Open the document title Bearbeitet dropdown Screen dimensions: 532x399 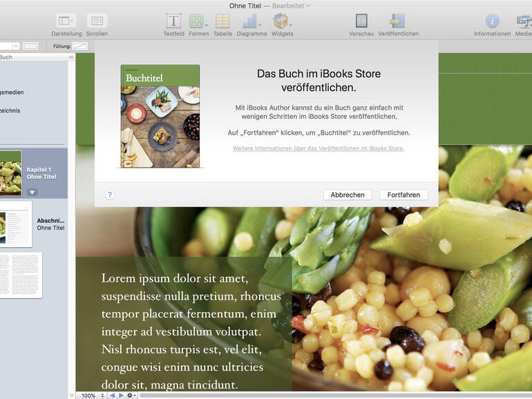click(291, 6)
